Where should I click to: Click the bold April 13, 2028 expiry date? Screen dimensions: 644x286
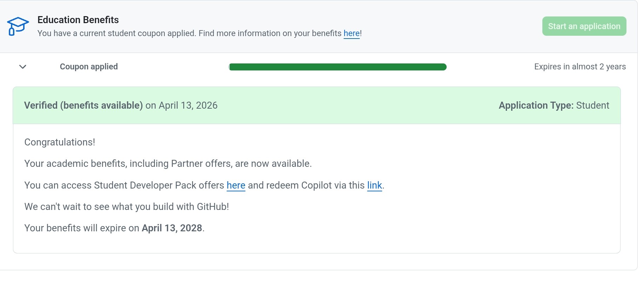[x=172, y=228]
